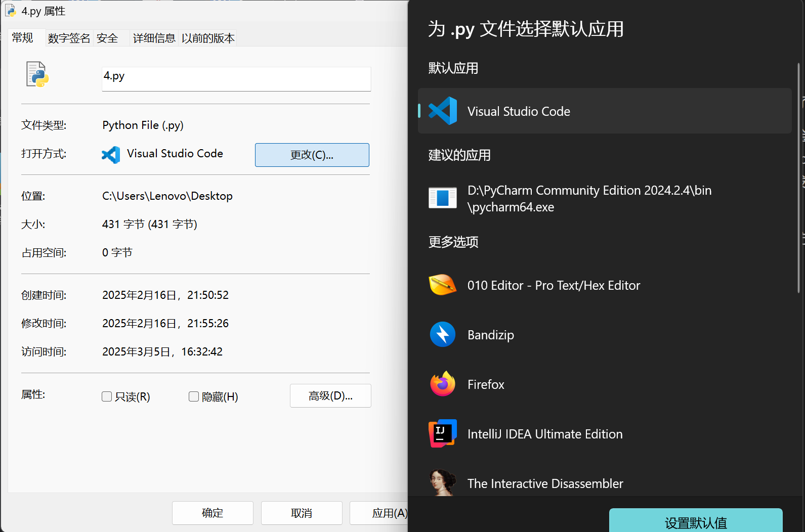Click the 设置默认值 button
The width and height of the screenshot is (805, 532).
[696, 521]
